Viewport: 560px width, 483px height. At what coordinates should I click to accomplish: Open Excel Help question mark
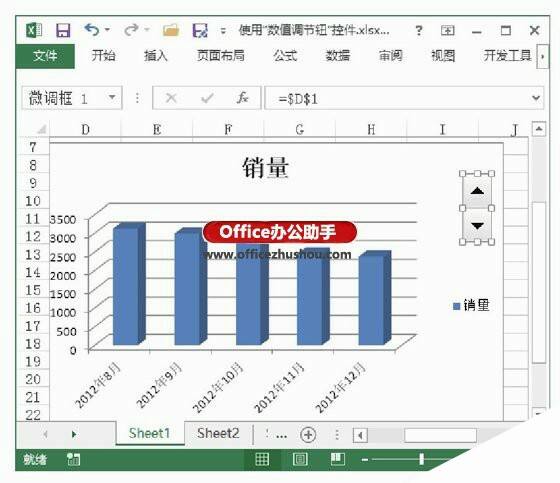click(419, 30)
